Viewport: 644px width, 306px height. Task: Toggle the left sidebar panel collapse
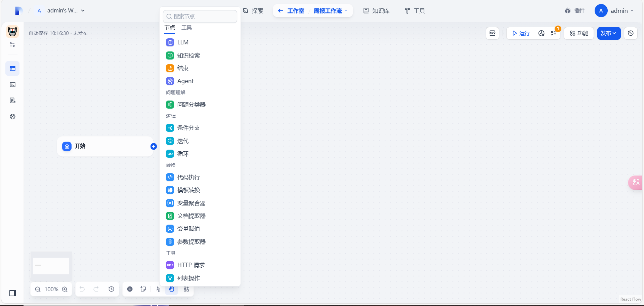point(13,293)
